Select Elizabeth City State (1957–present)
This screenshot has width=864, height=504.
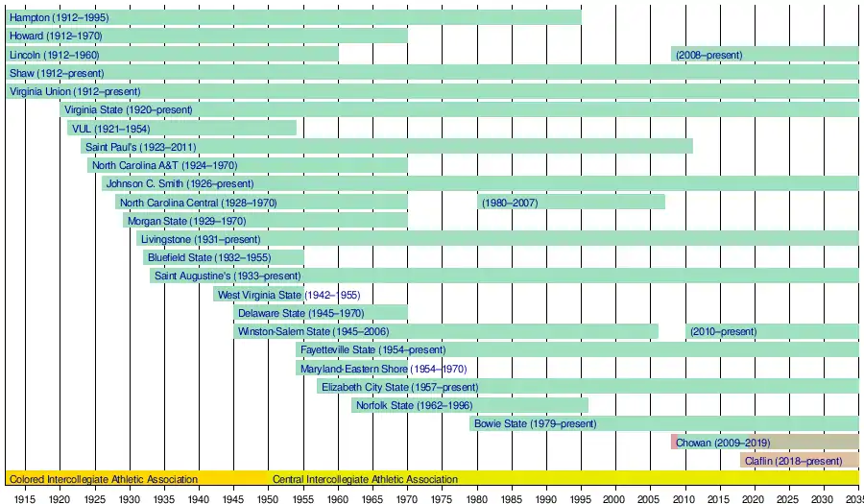pos(400,387)
